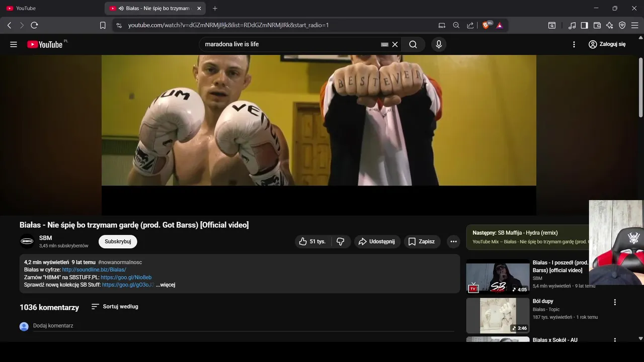Open the Sortuj według comments sorting

click(x=115, y=307)
